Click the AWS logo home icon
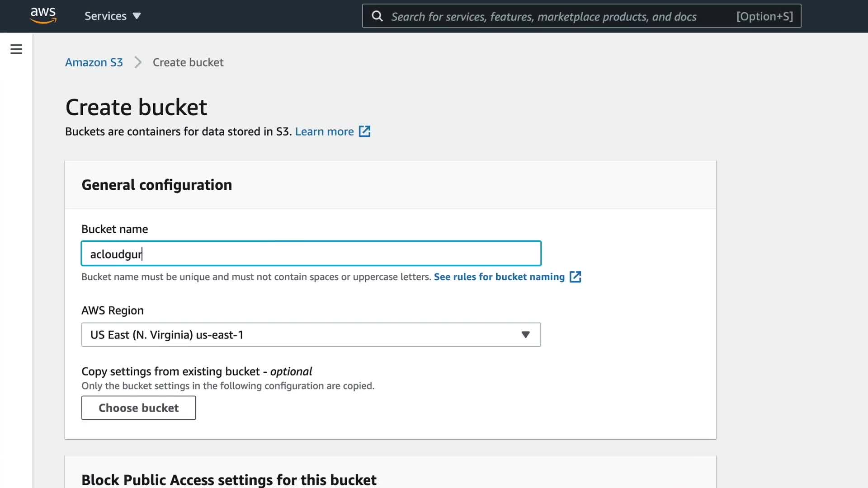 pos(43,15)
